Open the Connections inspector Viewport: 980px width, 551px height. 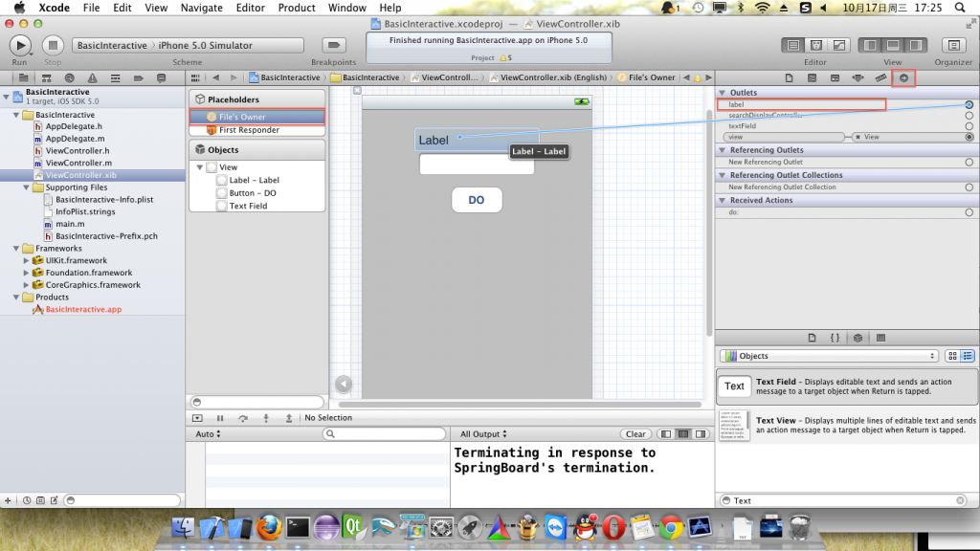point(903,78)
